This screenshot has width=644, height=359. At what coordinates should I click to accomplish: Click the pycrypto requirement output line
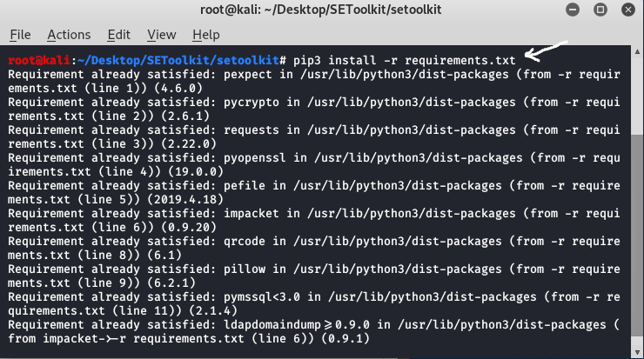point(312,103)
